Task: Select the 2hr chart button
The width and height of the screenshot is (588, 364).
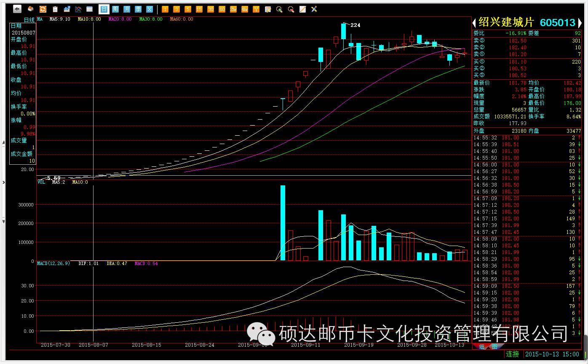Action: coord(233,9)
